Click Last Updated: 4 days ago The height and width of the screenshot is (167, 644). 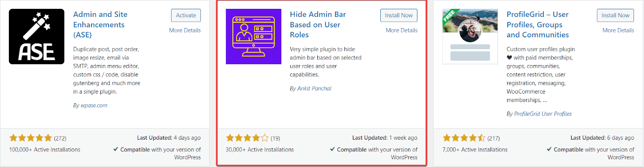click(169, 138)
